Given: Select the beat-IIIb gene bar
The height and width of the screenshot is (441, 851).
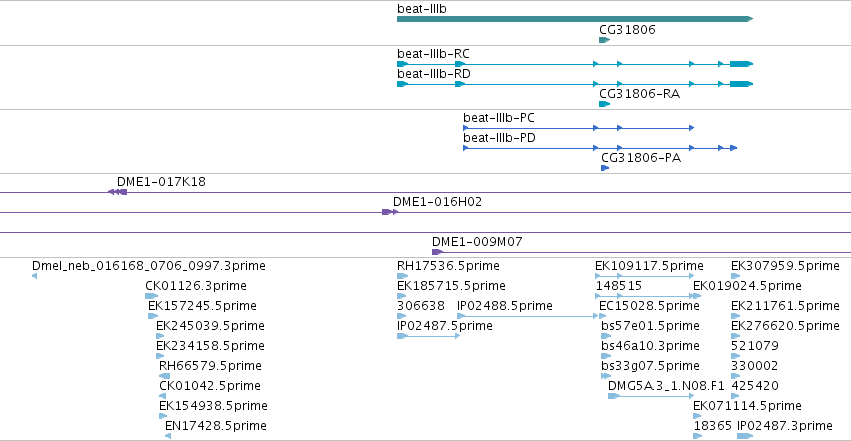Looking at the screenshot, I should tap(575, 19).
